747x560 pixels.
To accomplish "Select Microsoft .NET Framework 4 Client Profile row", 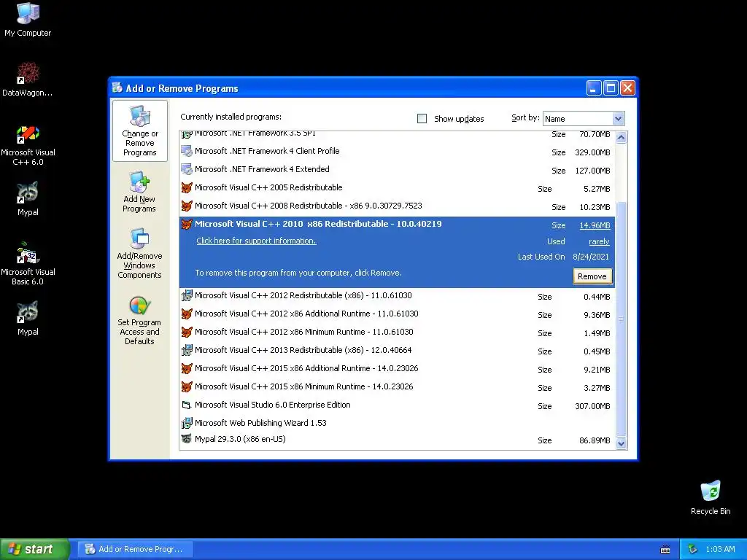I will click(x=397, y=152).
